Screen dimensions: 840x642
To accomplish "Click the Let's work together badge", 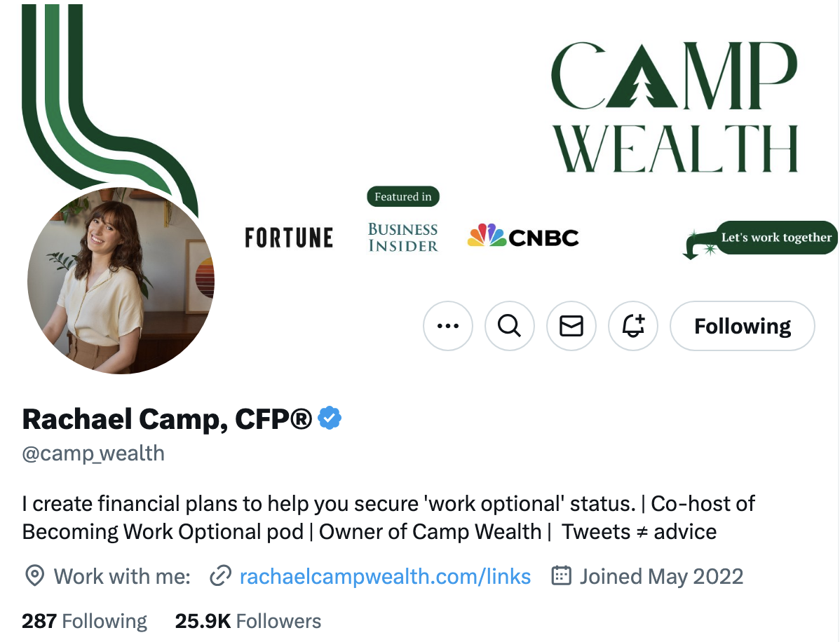I will [x=776, y=237].
